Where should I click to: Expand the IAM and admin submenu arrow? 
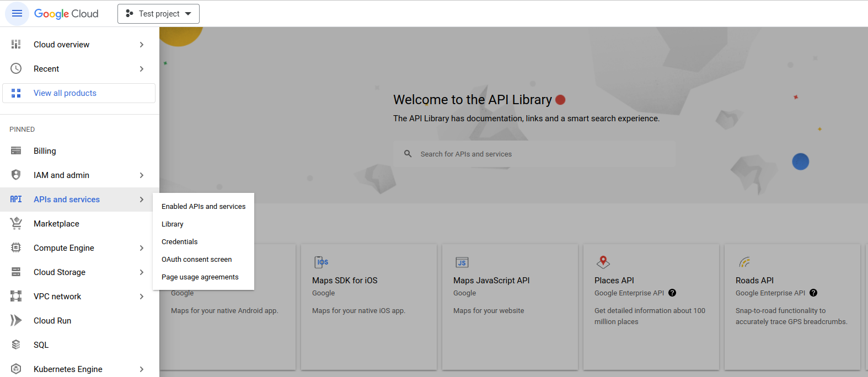pyautogui.click(x=142, y=175)
